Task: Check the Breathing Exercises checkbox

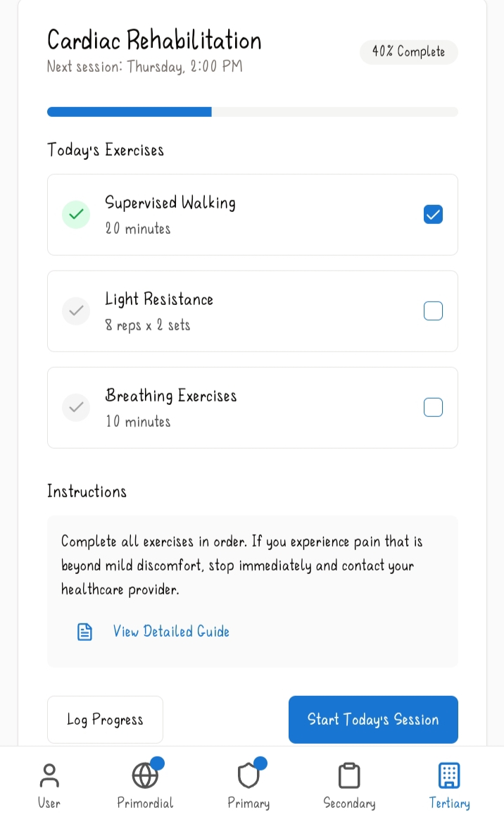Action: tap(433, 408)
